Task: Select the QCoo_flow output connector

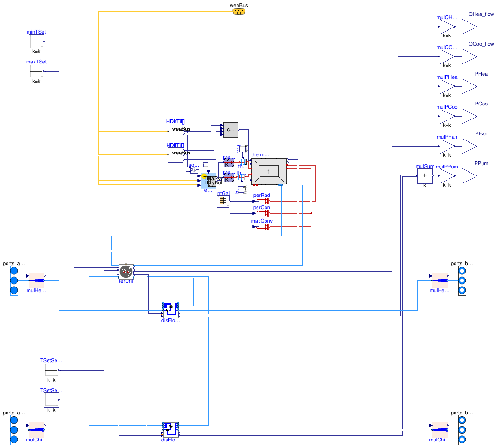Action: [x=469, y=57]
